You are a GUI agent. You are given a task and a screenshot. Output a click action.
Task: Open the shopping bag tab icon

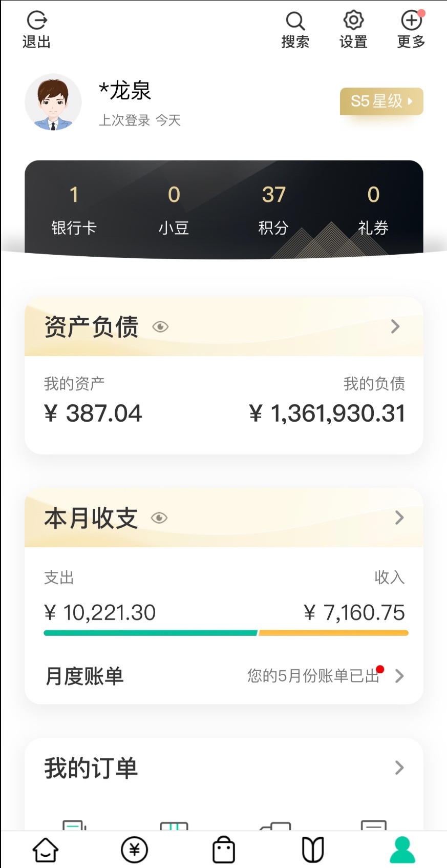pos(224,850)
